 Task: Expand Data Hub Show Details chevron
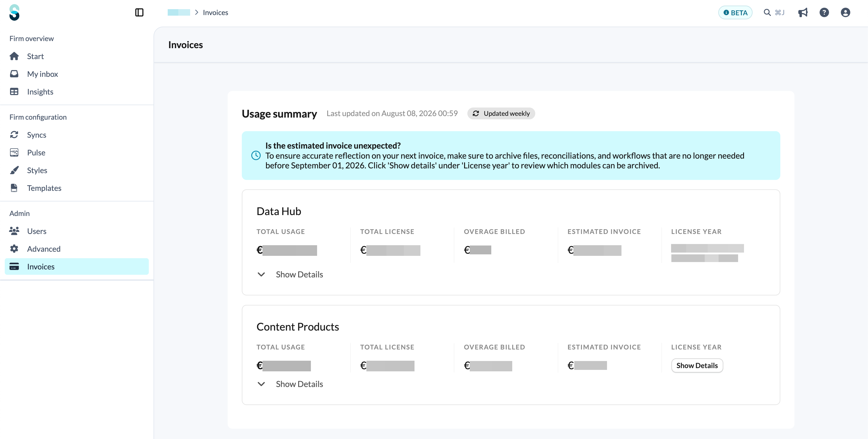coord(261,274)
